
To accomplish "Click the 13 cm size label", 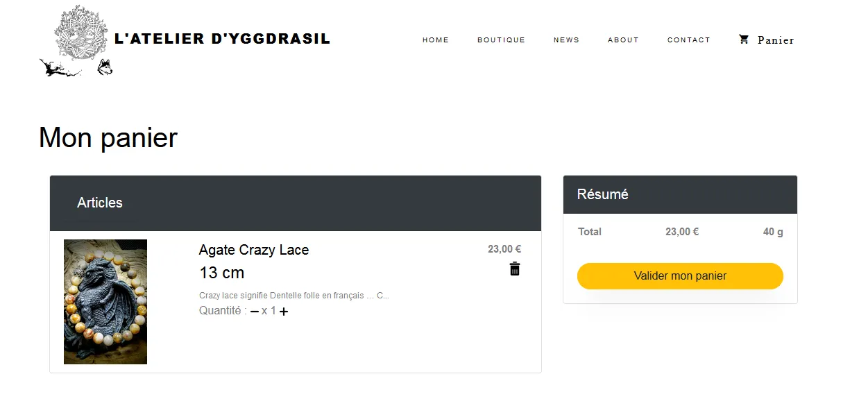I will pos(222,273).
